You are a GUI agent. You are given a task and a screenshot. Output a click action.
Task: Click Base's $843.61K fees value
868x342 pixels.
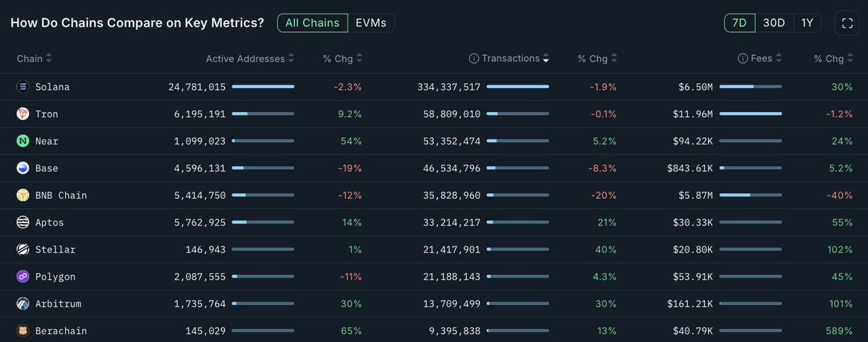690,168
